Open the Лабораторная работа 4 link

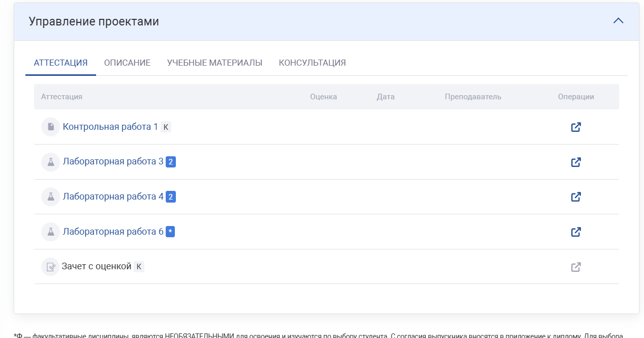[113, 196]
